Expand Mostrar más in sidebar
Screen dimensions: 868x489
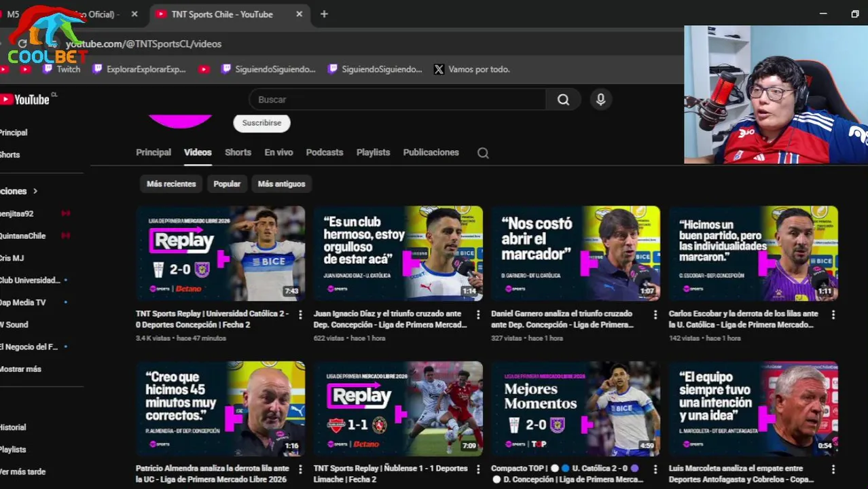tap(20, 369)
